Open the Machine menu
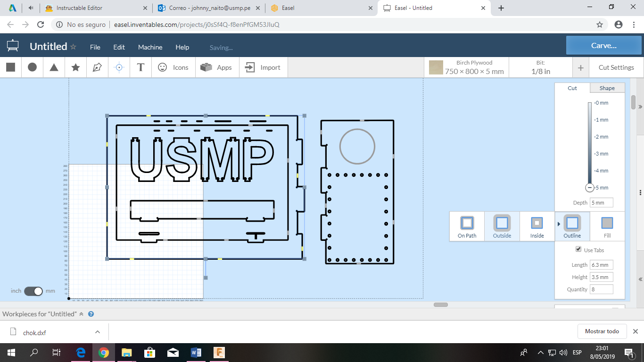The height and width of the screenshot is (362, 644). (150, 47)
